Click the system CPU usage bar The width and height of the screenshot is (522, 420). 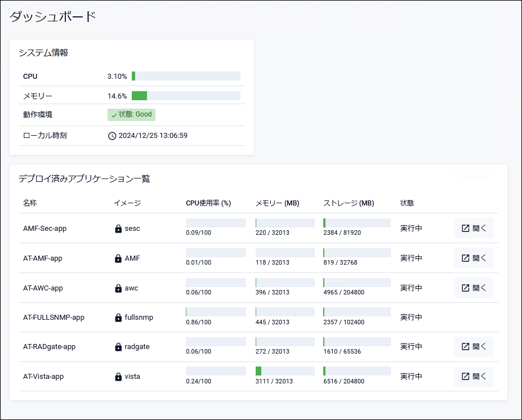186,76
